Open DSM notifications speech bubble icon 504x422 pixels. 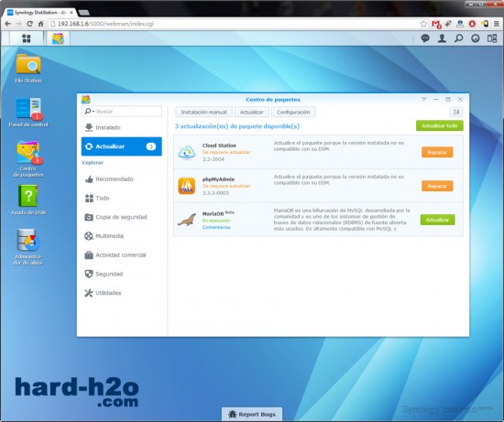(x=425, y=38)
